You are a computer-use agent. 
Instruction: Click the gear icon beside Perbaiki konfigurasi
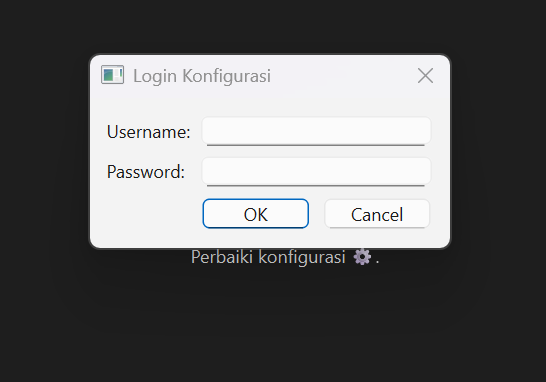pos(362,257)
